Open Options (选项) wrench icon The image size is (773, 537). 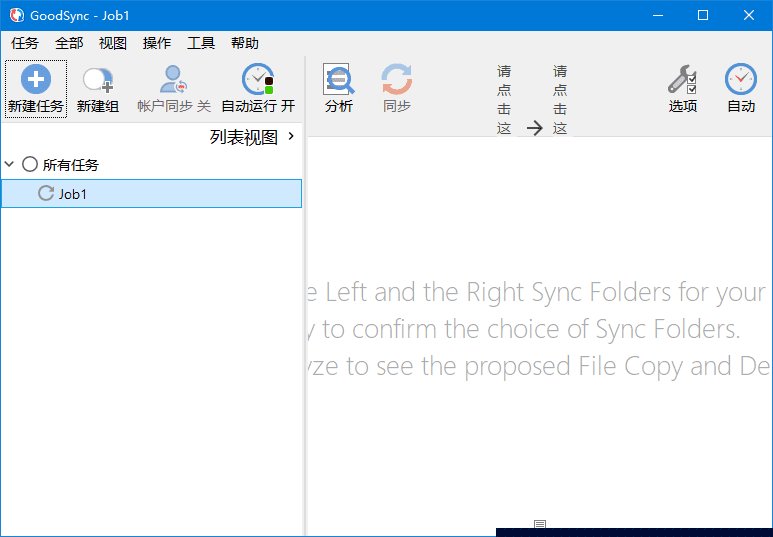point(682,79)
